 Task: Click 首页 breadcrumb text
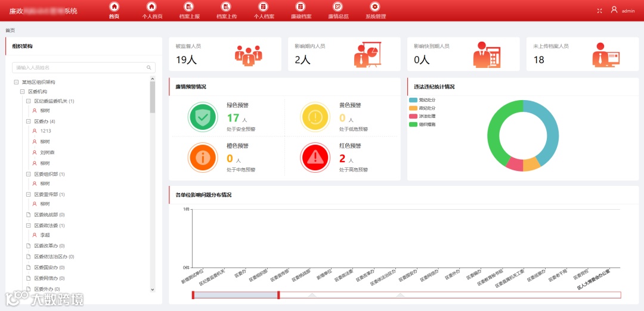[x=10, y=30]
